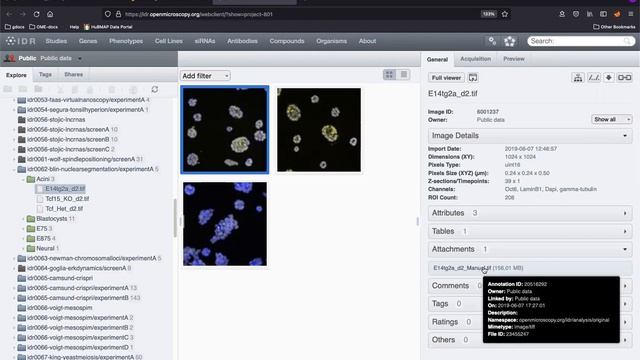
Task: Open the Cell Lines menu
Action: click(x=169, y=41)
